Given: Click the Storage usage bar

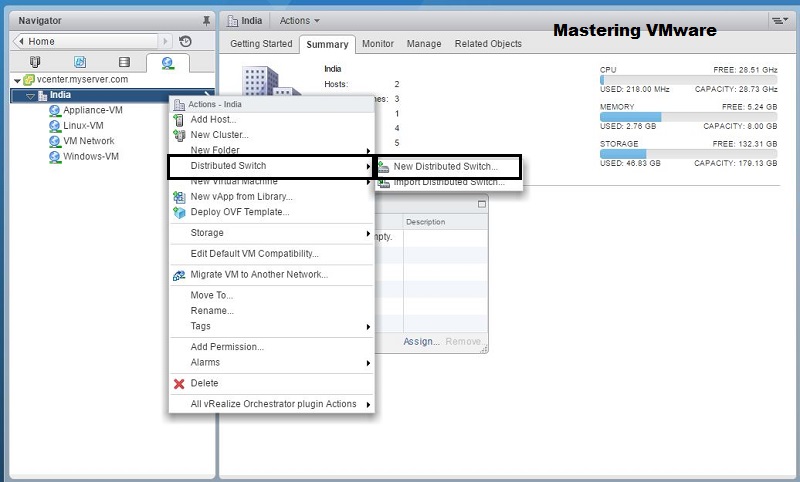Looking at the screenshot, I should (688, 154).
